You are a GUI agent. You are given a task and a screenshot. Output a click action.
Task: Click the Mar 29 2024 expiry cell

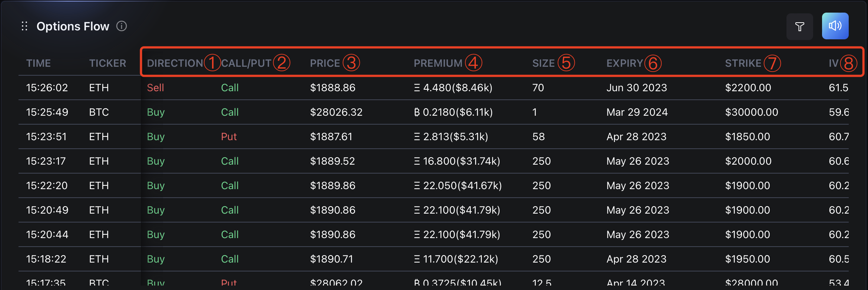tap(637, 112)
